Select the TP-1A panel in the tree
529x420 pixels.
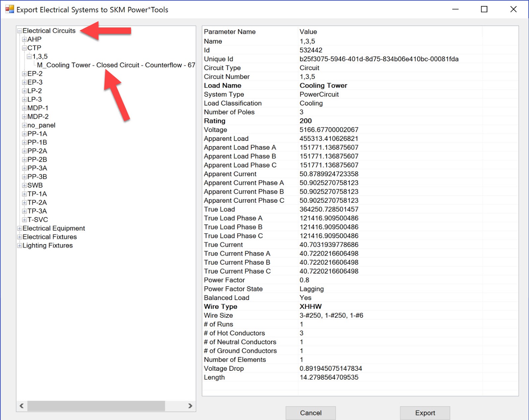pyautogui.click(x=37, y=194)
